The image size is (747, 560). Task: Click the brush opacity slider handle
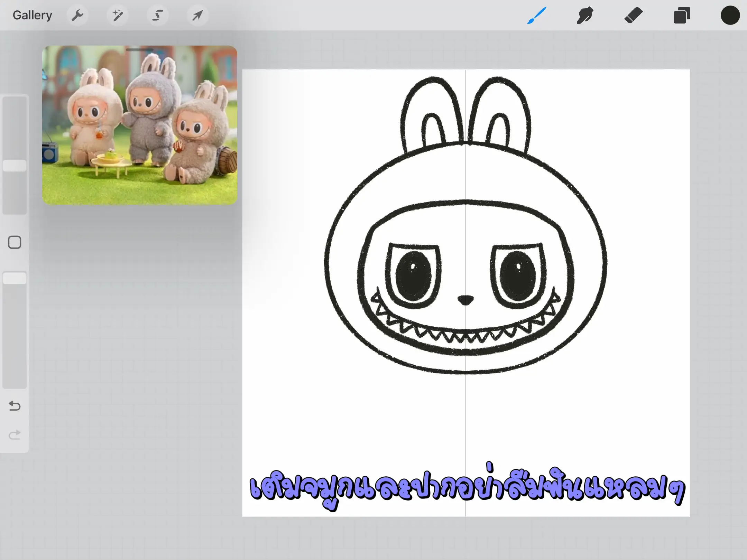[15, 278]
